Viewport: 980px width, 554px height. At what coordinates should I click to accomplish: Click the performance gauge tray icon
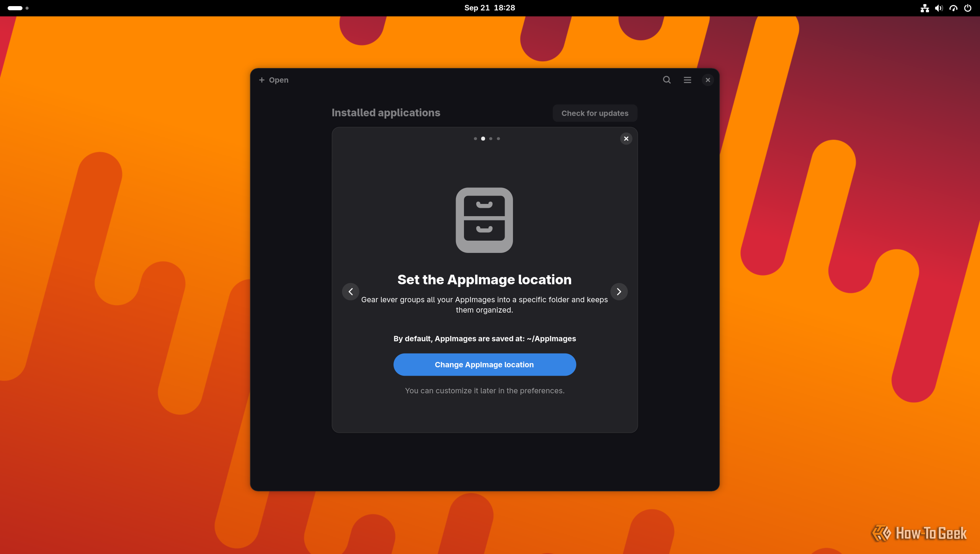pyautogui.click(x=954, y=8)
